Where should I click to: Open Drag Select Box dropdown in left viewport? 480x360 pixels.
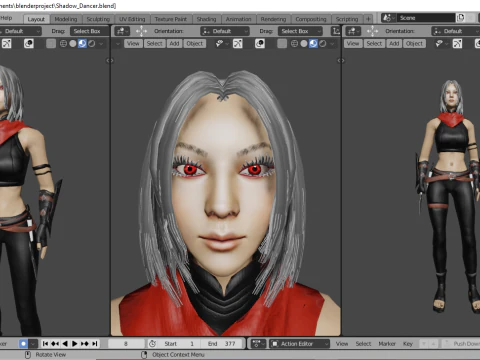pos(90,31)
